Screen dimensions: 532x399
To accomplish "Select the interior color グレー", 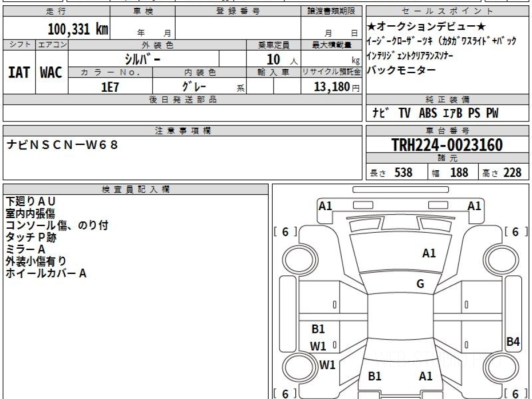I will 195,86.
